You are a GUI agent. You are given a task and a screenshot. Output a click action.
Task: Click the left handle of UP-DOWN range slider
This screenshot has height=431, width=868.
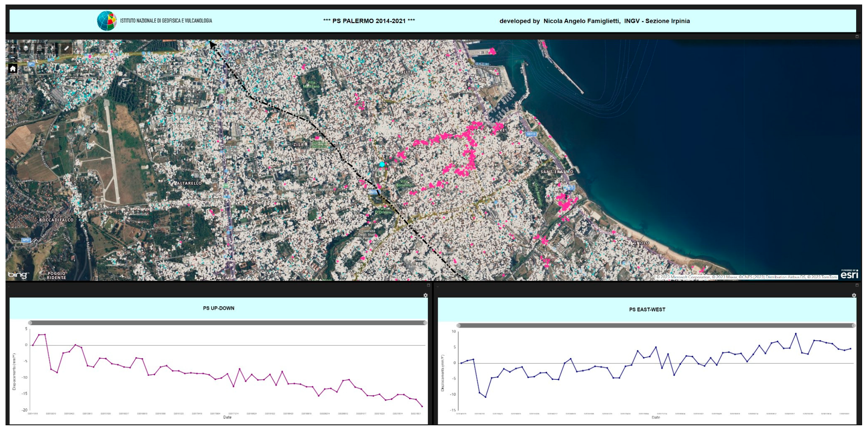point(30,323)
